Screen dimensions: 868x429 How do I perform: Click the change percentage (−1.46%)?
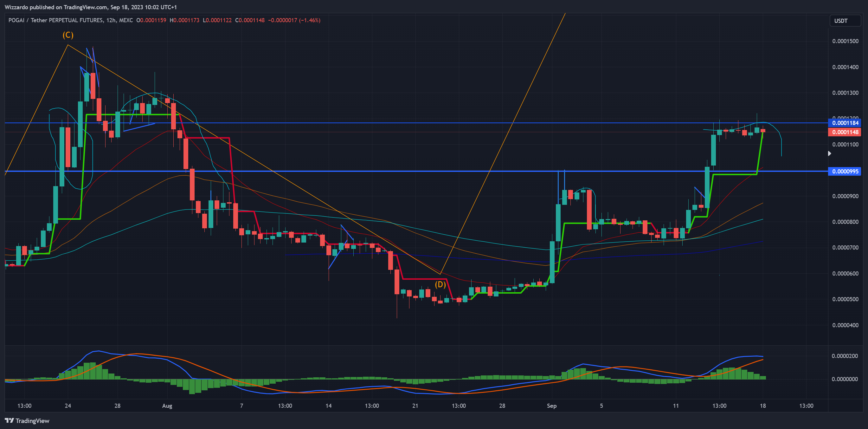(x=309, y=20)
